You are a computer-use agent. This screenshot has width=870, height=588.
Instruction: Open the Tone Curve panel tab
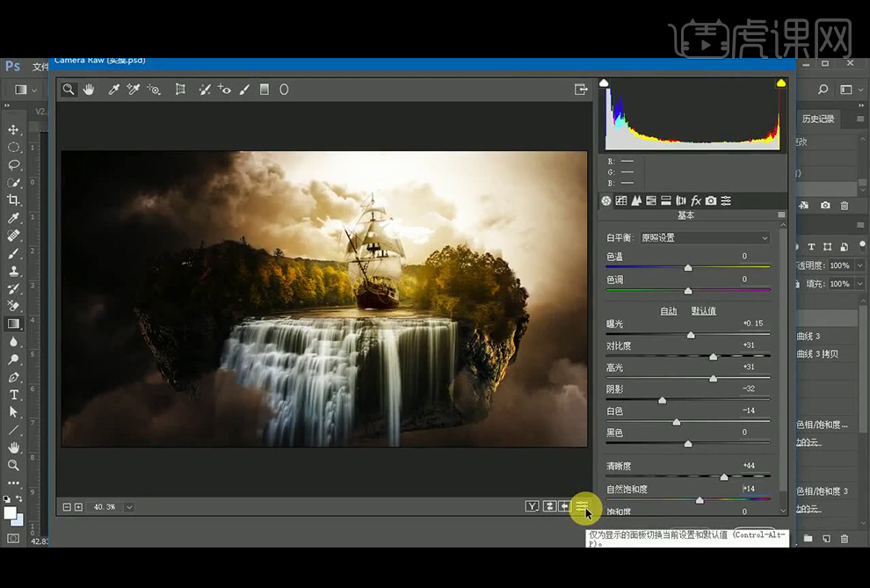tap(620, 201)
